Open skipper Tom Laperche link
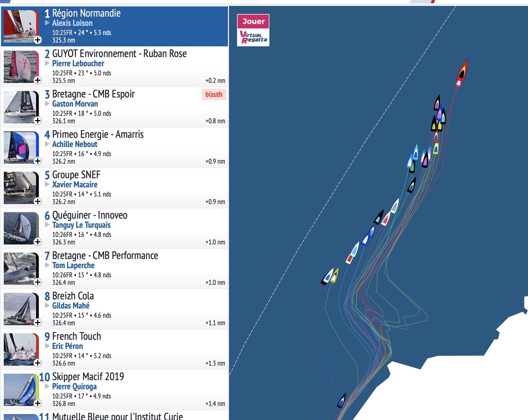The height and width of the screenshot is (420, 528). (73, 265)
